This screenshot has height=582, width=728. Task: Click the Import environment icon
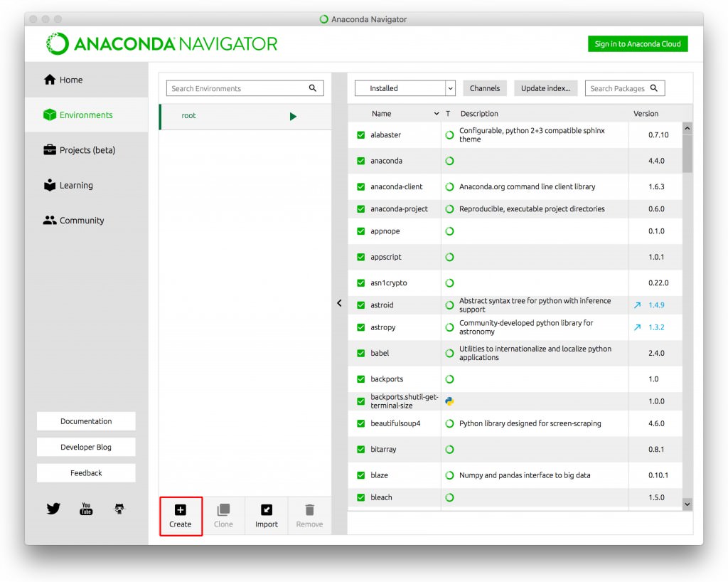(x=267, y=510)
